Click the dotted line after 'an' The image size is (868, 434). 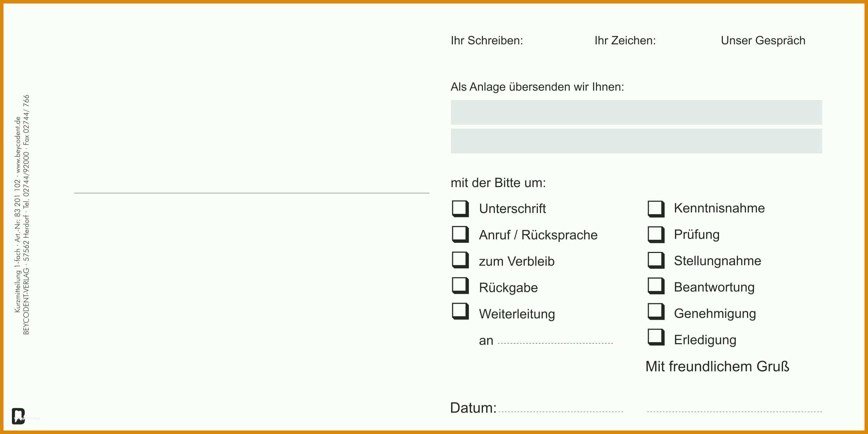tap(555, 343)
